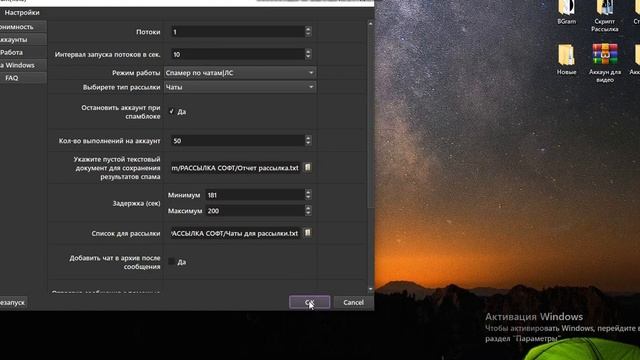
Task: Switch to the Работа settings tab
Action: pos(22,52)
